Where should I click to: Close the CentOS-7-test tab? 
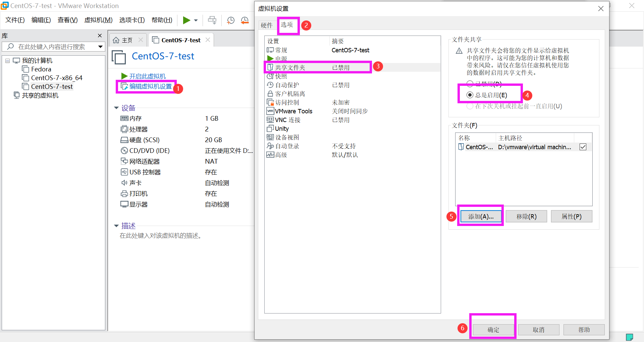click(208, 40)
